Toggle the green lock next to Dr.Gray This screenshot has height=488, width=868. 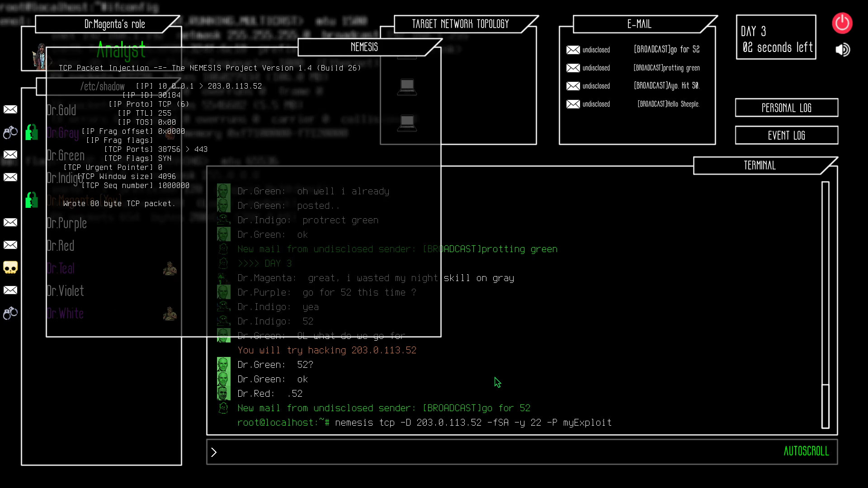click(x=31, y=132)
